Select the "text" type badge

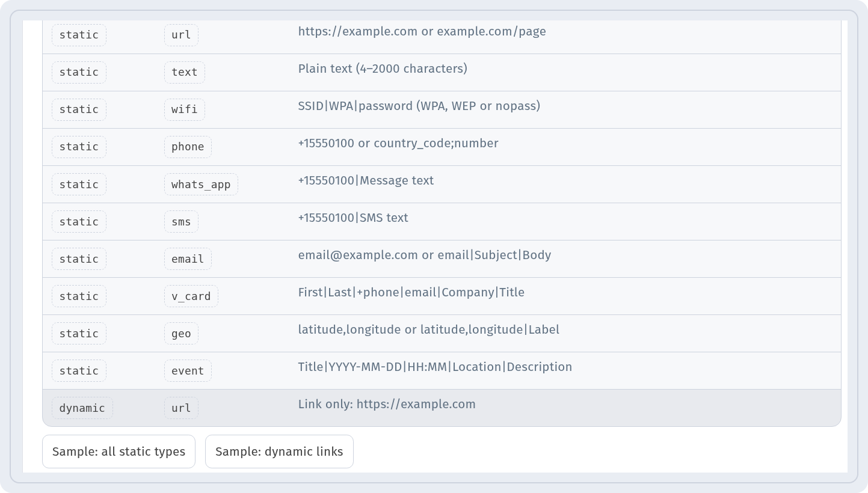point(185,72)
